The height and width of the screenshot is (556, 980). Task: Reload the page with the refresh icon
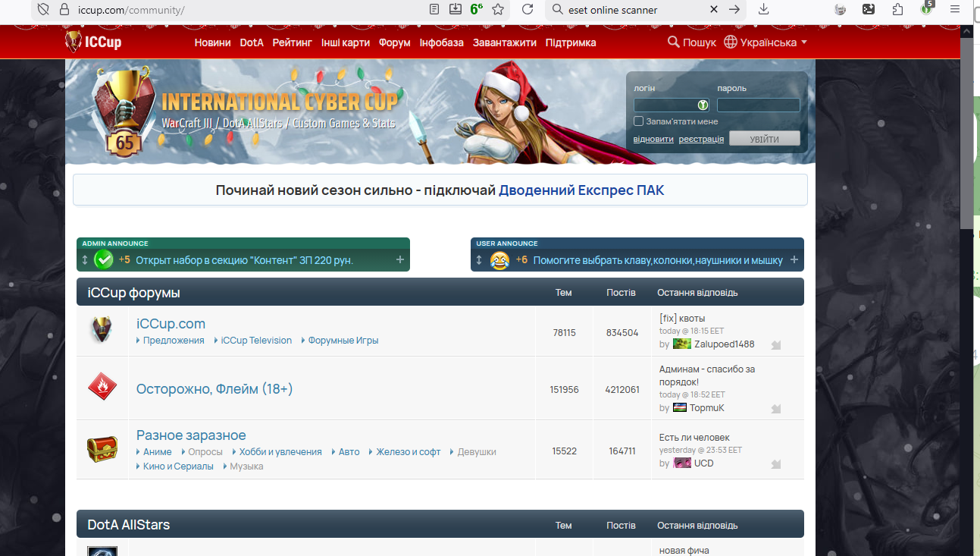(x=528, y=9)
